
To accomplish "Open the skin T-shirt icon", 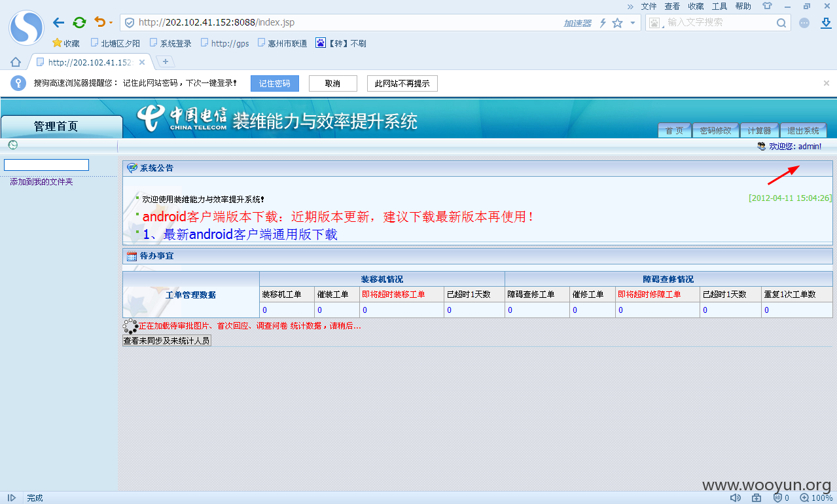I will point(767,6).
